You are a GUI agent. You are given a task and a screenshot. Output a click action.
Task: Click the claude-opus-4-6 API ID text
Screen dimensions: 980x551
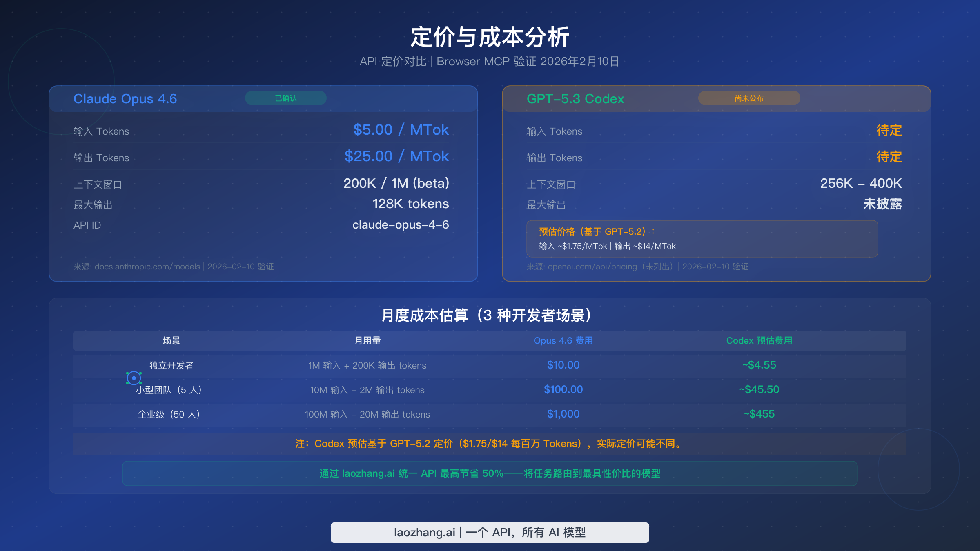(x=400, y=225)
